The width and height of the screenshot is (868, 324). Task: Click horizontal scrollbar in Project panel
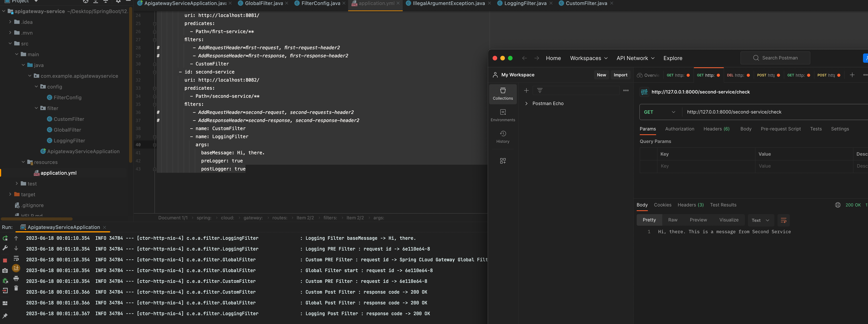pyautogui.click(x=37, y=219)
